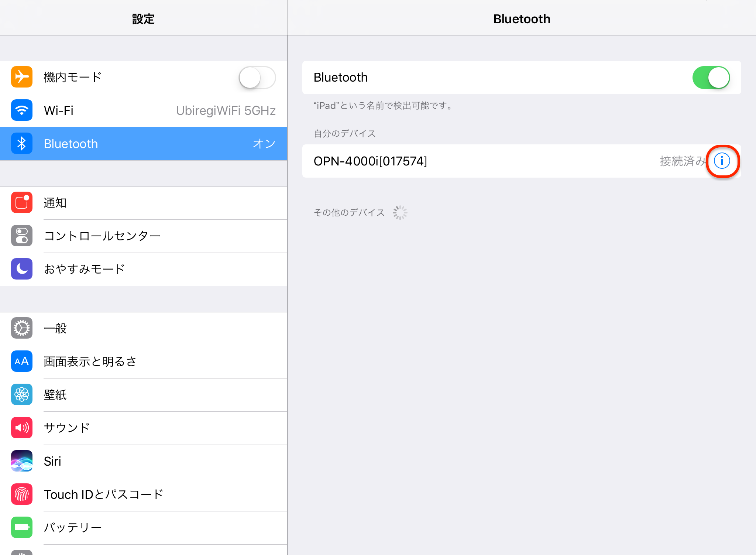Turn off the Bluetooth switch
This screenshot has width=756, height=555.
711,78
